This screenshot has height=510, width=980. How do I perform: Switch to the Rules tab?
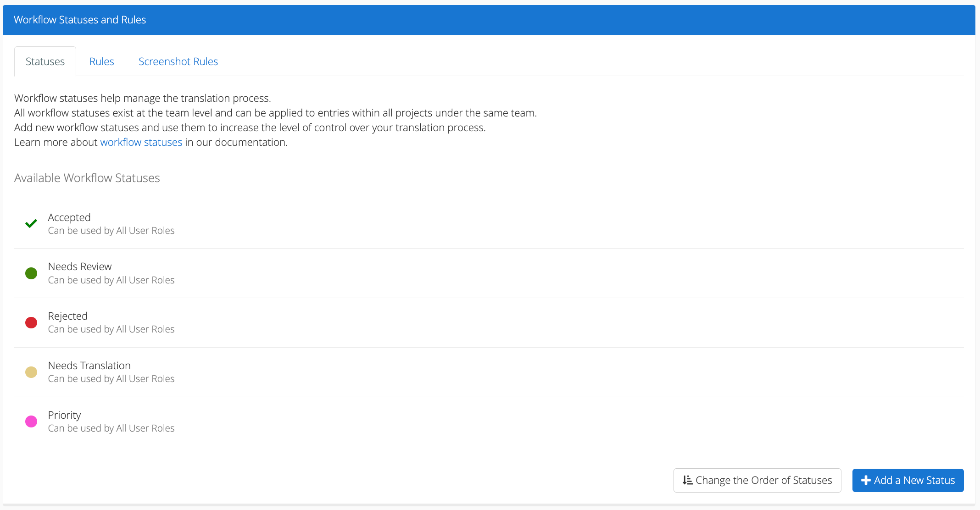pos(102,61)
